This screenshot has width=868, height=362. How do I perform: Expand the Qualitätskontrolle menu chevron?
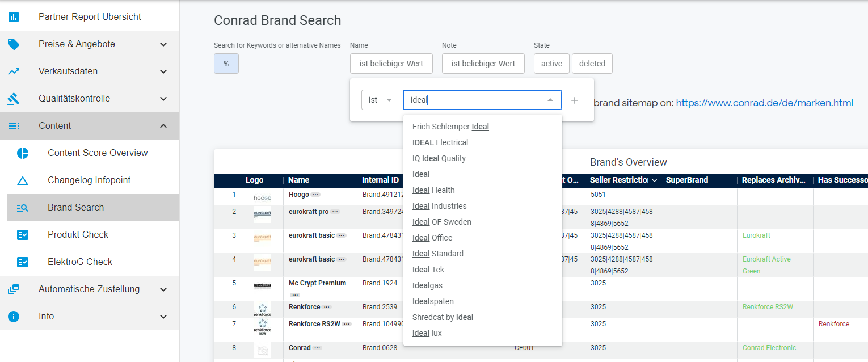163,99
